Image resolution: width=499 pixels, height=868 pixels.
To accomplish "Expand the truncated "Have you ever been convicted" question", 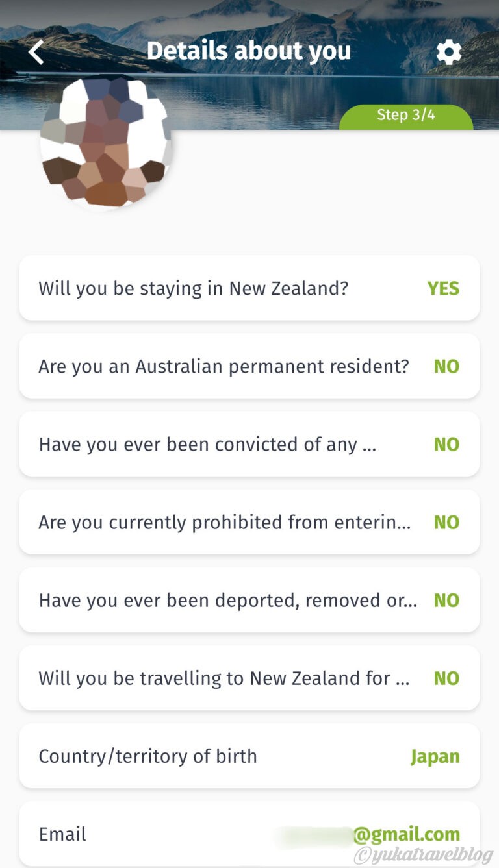I will (207, 444).
